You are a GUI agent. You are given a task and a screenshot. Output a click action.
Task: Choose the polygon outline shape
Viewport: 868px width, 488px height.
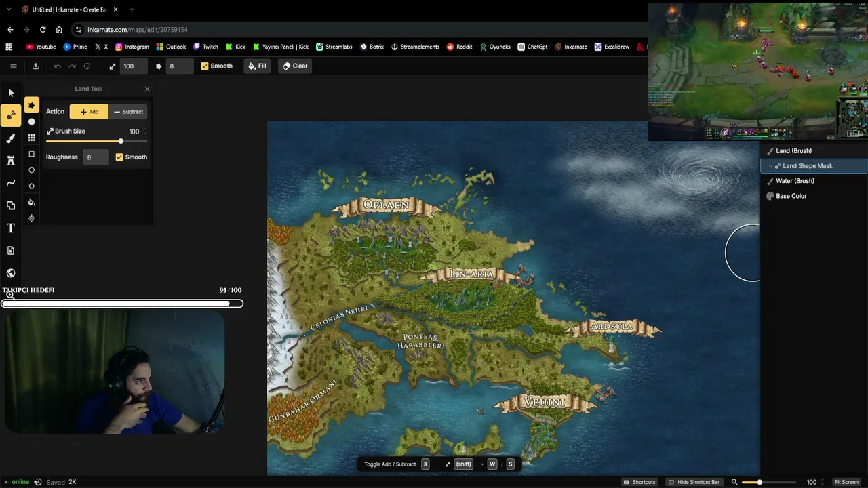coord(31,186)
